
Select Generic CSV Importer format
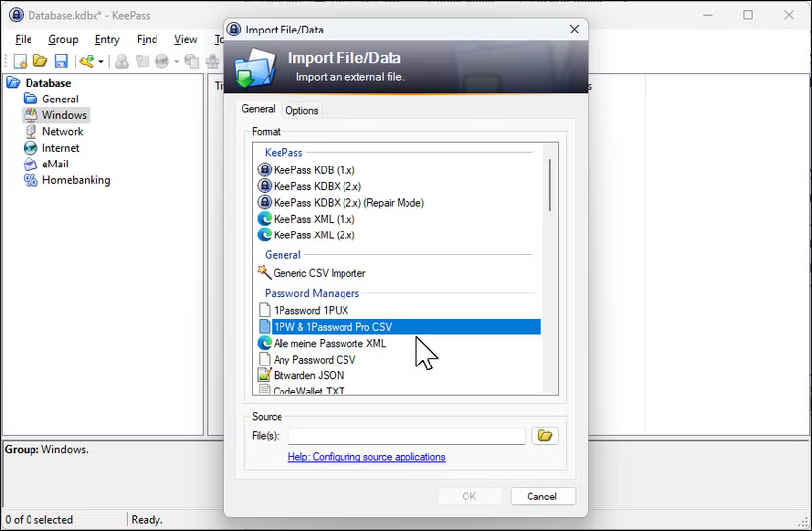[319, 273]
